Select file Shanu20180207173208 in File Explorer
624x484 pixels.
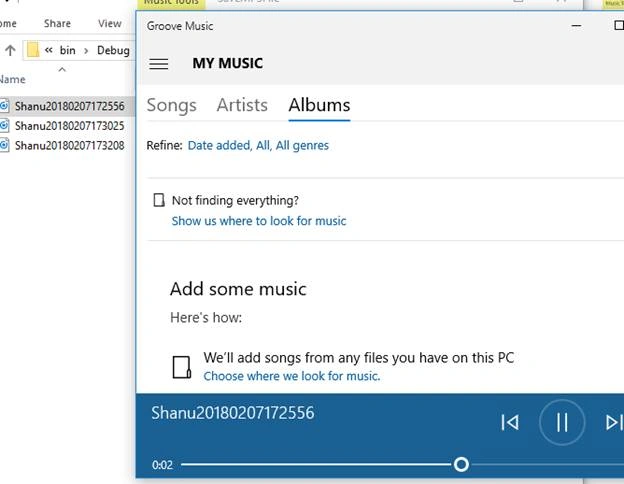click(70, 146)
